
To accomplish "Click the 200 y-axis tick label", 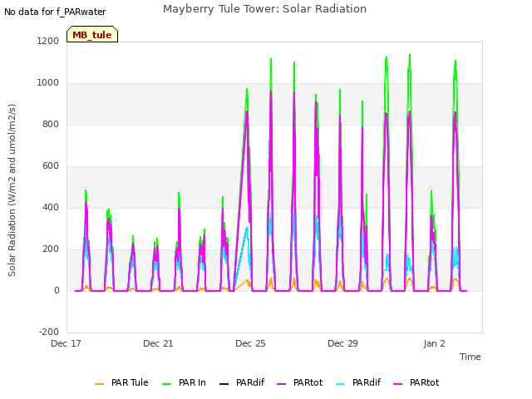I will coord(51,249).
